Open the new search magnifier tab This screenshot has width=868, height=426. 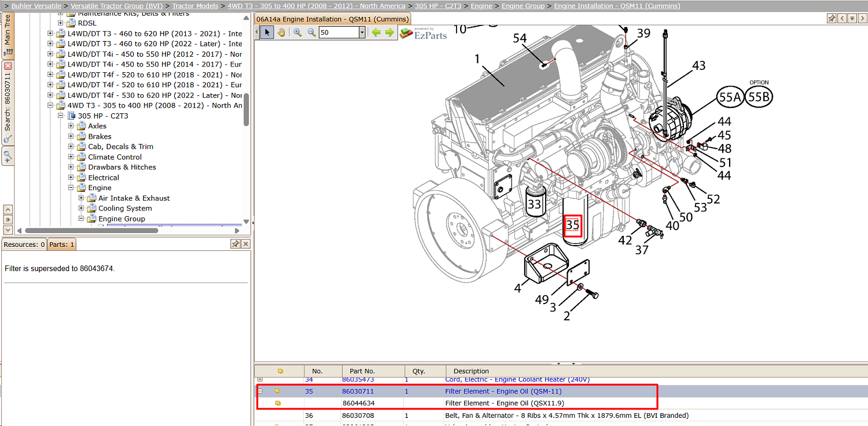coord(8,155)
